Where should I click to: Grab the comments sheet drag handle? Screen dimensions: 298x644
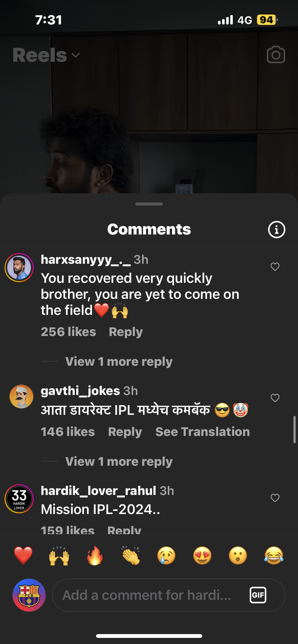point(149,204)
